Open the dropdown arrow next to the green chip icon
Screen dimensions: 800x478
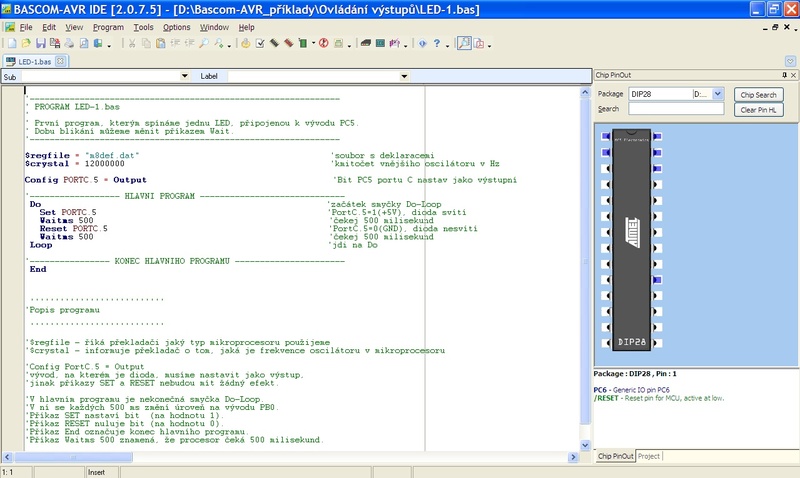pos(313,43)
